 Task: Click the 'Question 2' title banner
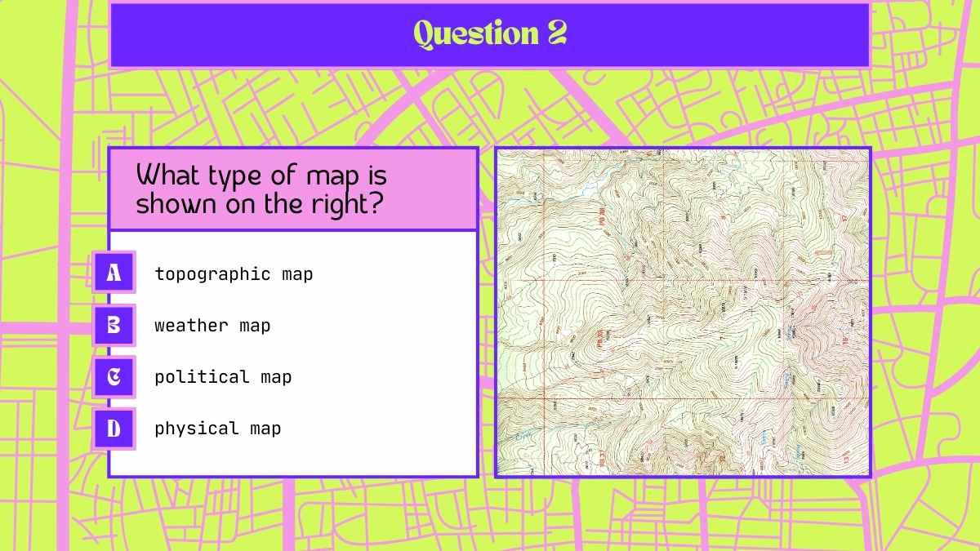490,34
